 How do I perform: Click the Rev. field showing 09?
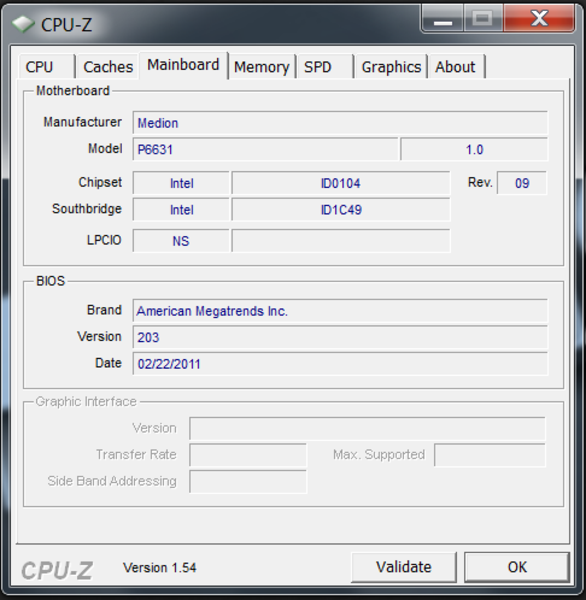tap(522, 183)
